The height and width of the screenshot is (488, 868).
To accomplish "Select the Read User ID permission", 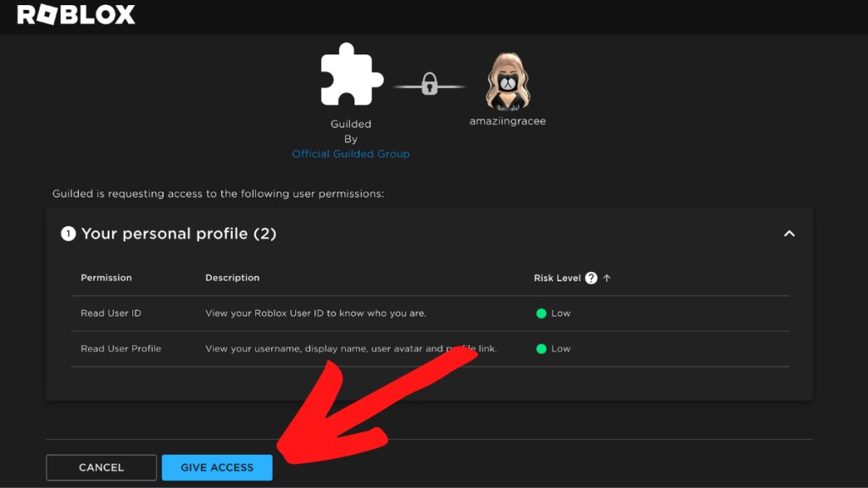I will [111, 313].
